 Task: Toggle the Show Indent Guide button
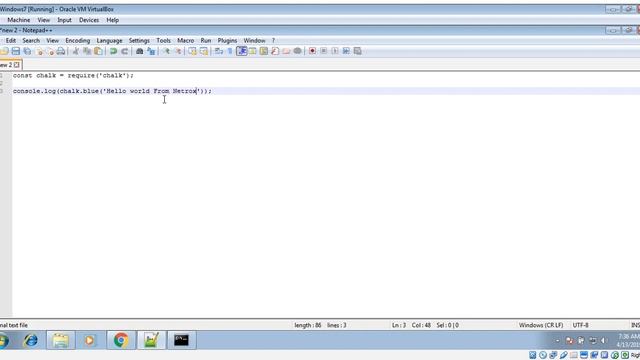pos(242,51)
